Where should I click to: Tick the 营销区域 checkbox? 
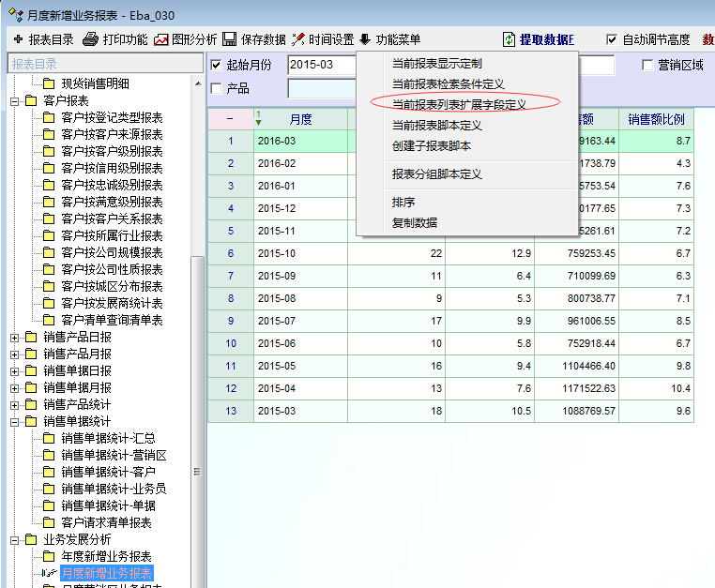pyautogui.click(x=647, y=65)
